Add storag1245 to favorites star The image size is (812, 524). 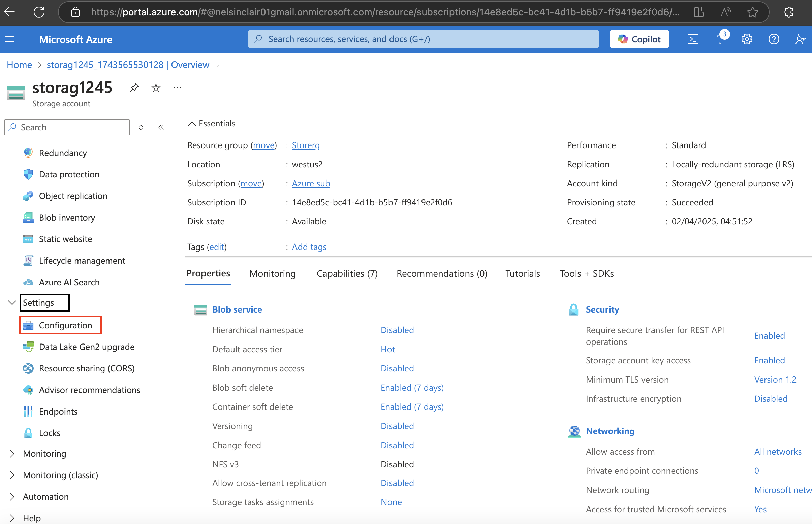[156, 88]
